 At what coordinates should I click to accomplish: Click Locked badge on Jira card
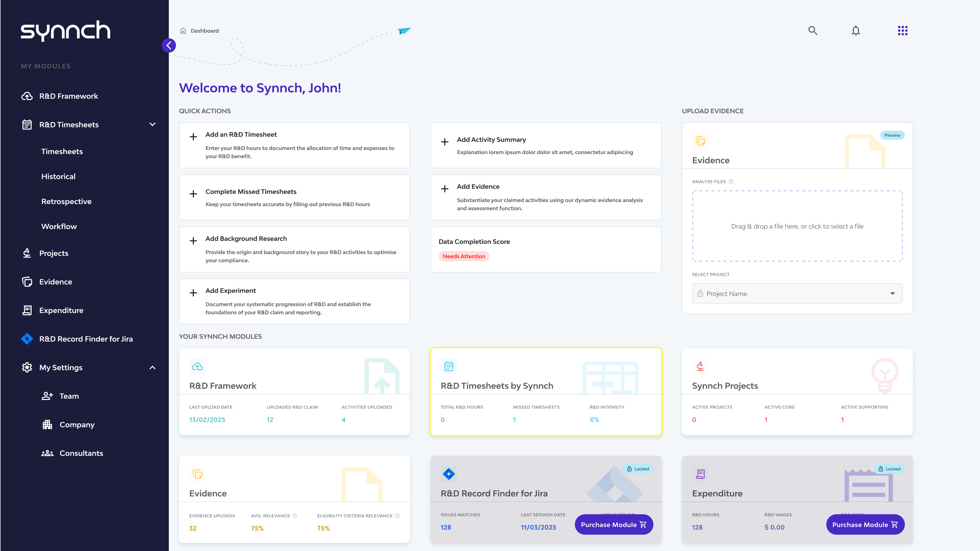638,468
